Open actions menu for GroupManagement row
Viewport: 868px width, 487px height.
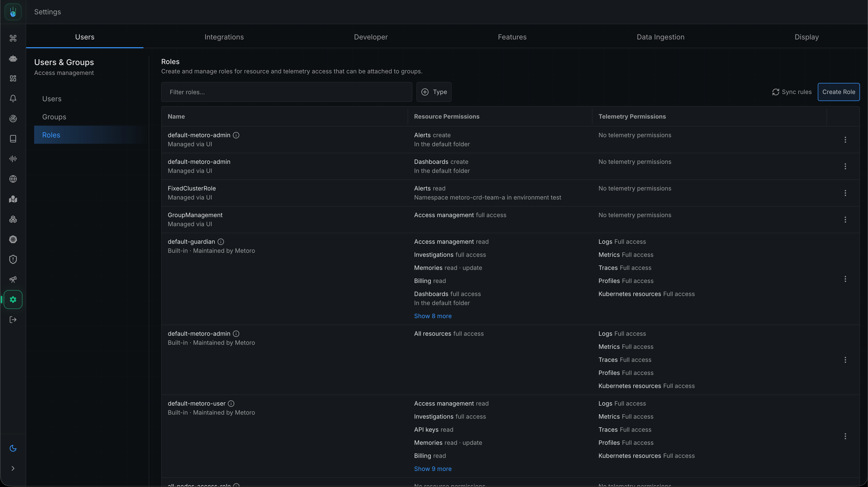pyautogui.click(x=845, y=220)
